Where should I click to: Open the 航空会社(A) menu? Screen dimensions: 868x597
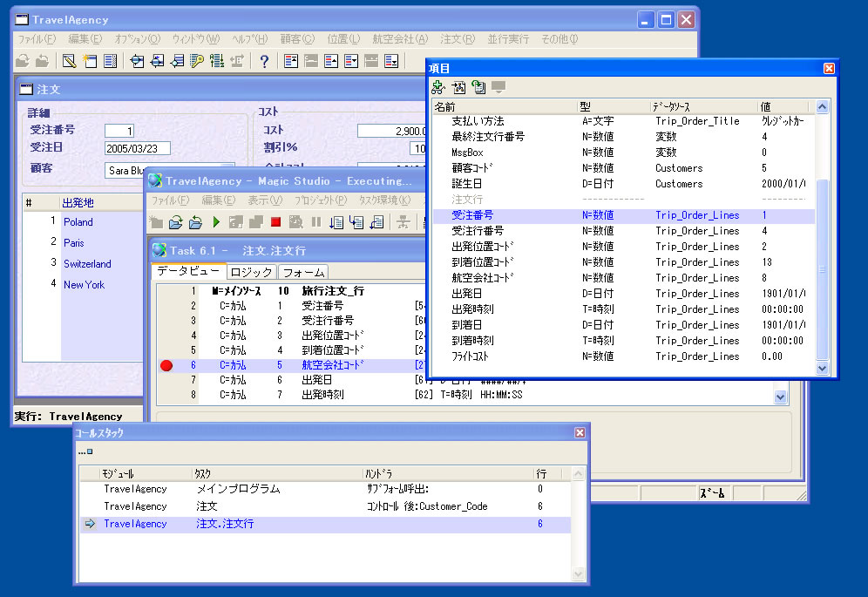pyautogui.click(x=400, y=38)
